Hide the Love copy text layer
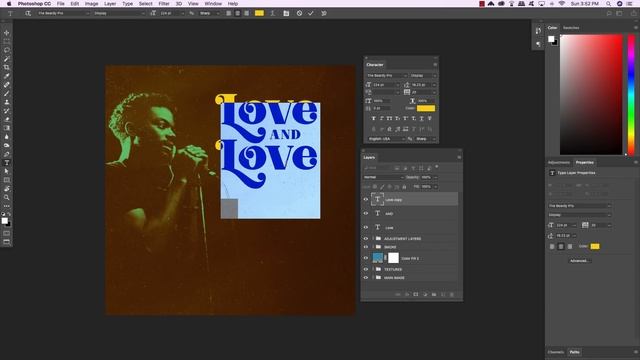The height and width of the screenshot is (360, 640). click(366, 200)
